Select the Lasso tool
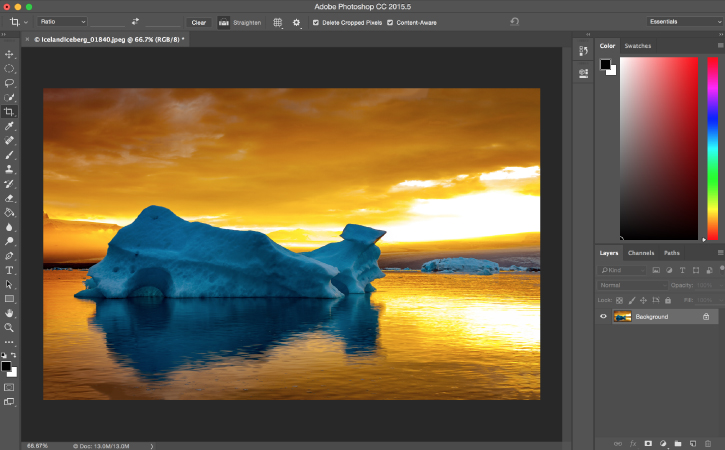 (x=9, y=83)
